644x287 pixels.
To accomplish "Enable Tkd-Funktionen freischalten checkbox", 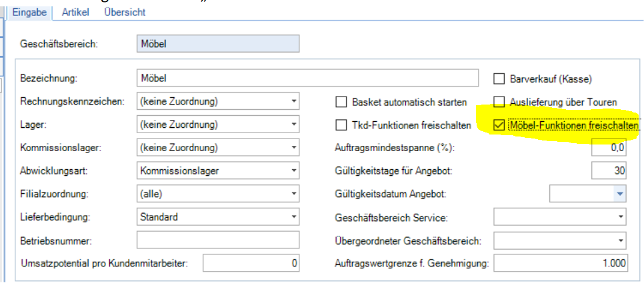I will tap(341, 125).
